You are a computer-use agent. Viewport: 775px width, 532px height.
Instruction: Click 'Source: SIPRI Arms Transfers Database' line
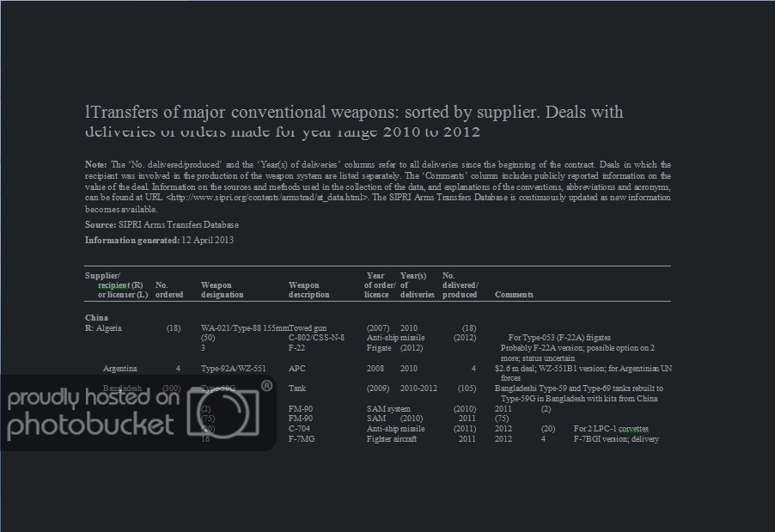point(162,224)
